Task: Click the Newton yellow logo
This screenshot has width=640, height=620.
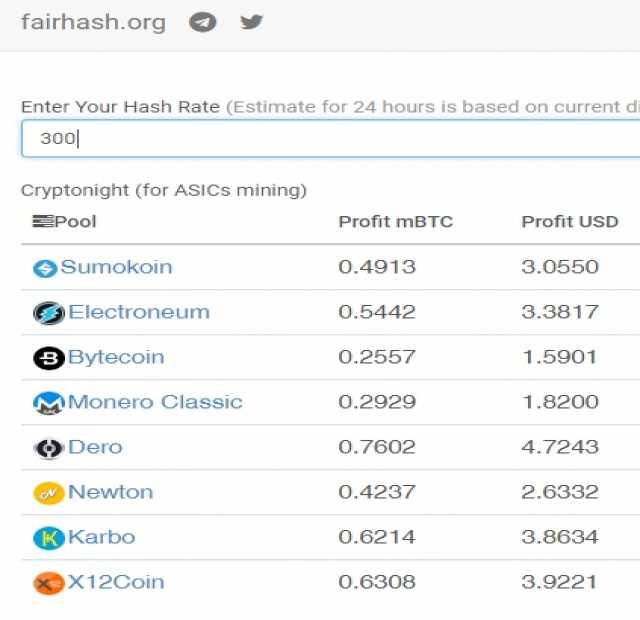Action: (x=49, y=493)
